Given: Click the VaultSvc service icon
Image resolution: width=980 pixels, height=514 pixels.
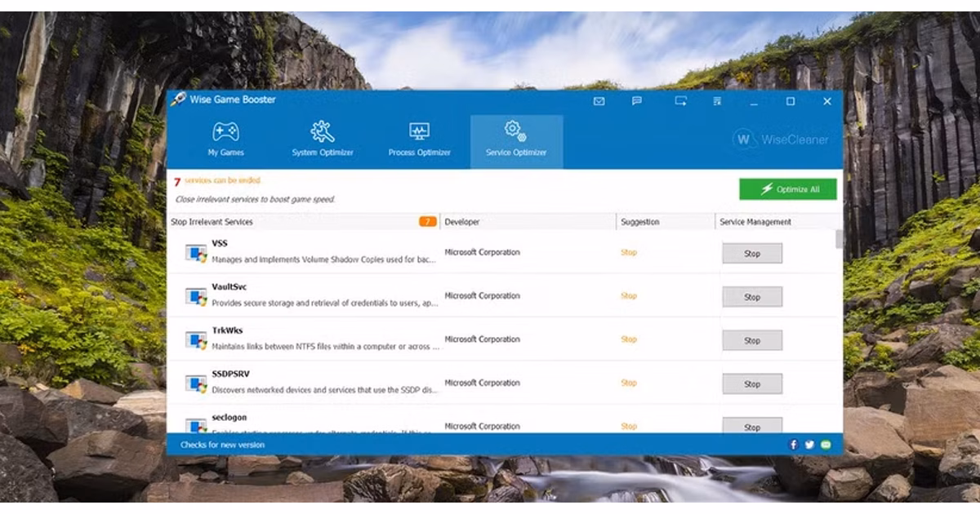Looking at the screenshot, I should [x=196, y=295].
